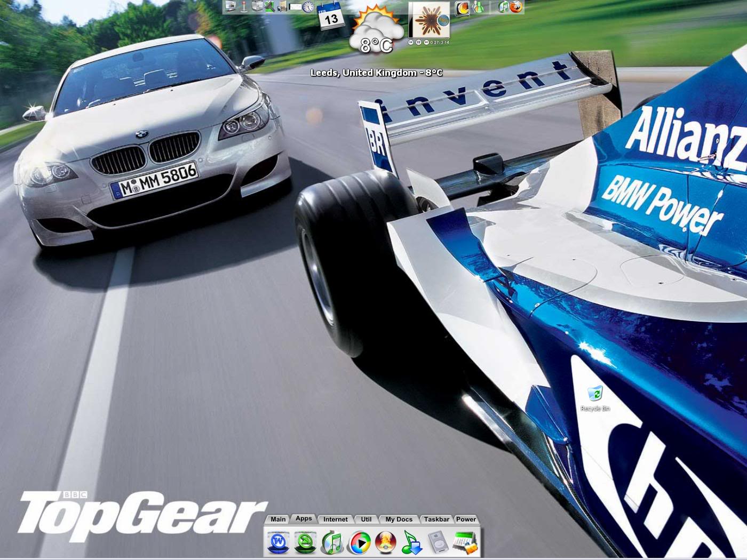
Task: Open the analog clock widget
Action: [x=307, y=7]
